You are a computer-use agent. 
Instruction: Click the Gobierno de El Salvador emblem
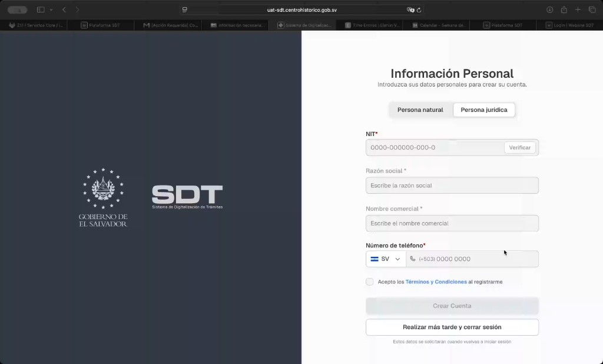click(103, 197)
